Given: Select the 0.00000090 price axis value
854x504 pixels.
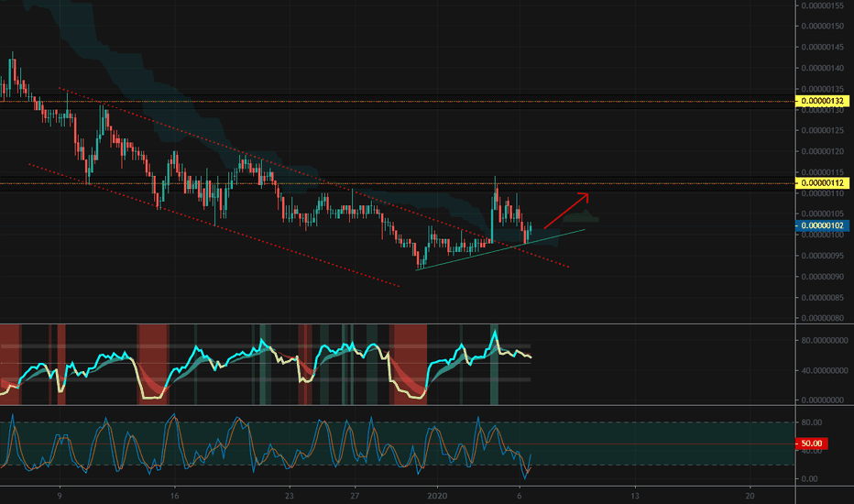Looking at the screenshot, I should click(823, 277).
